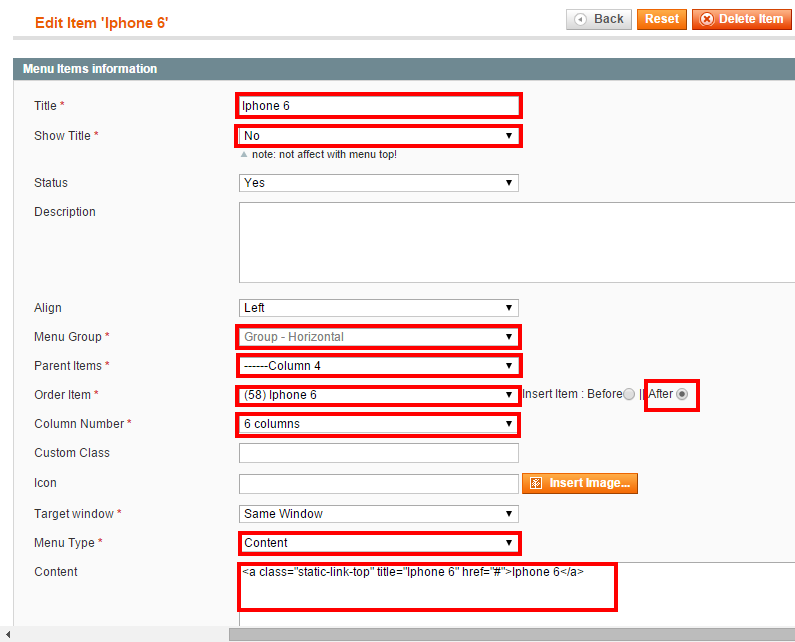Click the Delete Item button
The width and height of the screenshot is (795, 642).
pyautogui.click(x=742, y=19)
